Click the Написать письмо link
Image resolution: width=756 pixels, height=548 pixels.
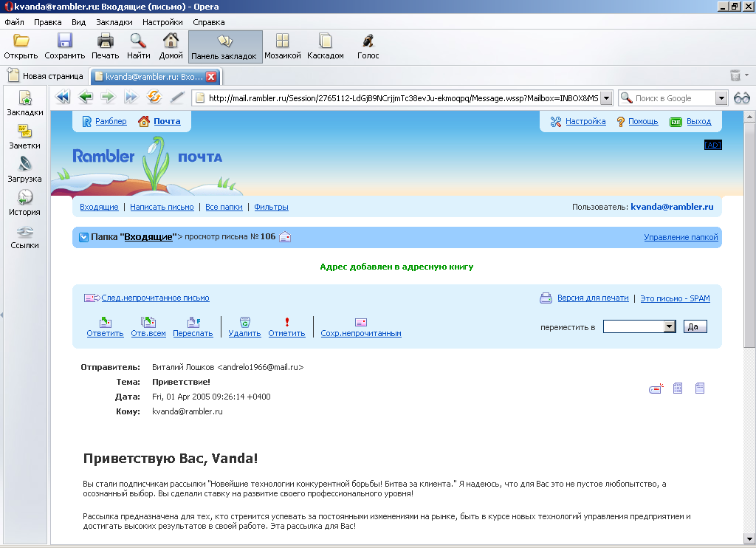(x=162, y=207)
